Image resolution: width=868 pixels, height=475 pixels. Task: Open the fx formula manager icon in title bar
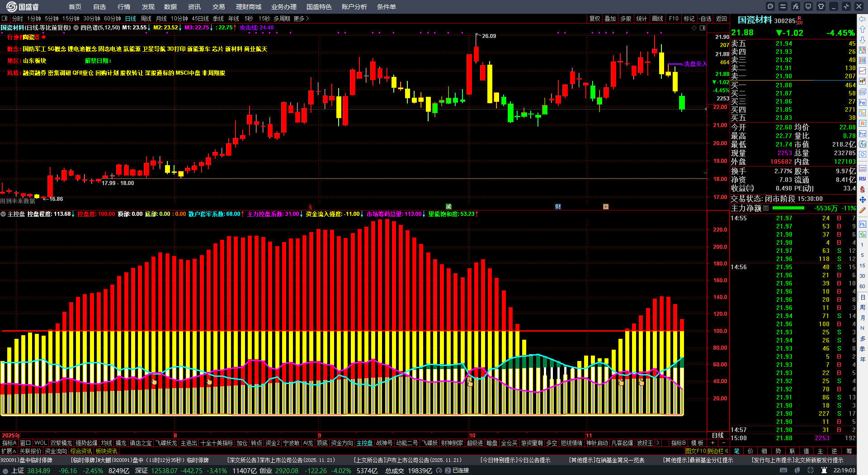pyautogui.click(x=796, y=6)
